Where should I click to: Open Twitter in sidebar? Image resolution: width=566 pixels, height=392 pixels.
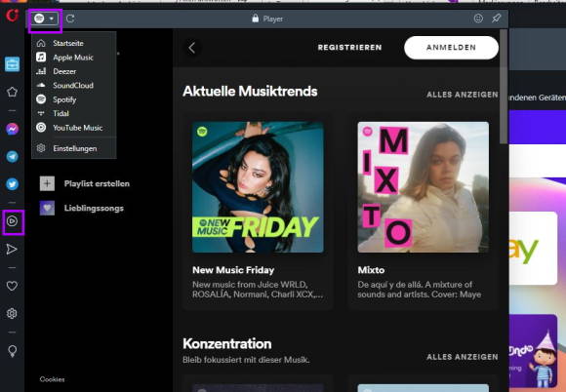point(12,184)
